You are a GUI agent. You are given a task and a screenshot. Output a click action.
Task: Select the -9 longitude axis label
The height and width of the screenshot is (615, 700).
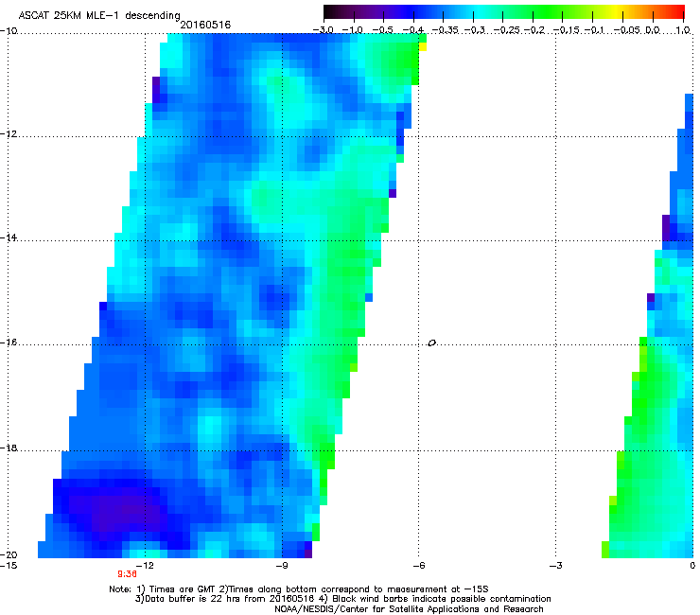[282, 566]
